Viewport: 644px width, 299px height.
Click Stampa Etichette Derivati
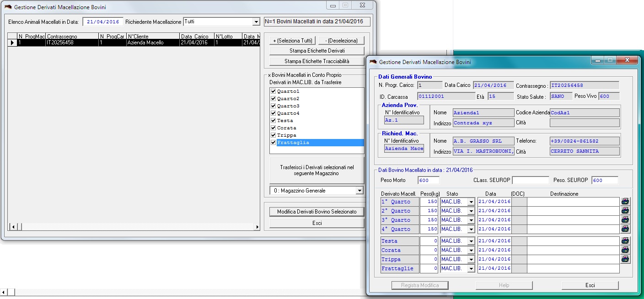point(317,51)
